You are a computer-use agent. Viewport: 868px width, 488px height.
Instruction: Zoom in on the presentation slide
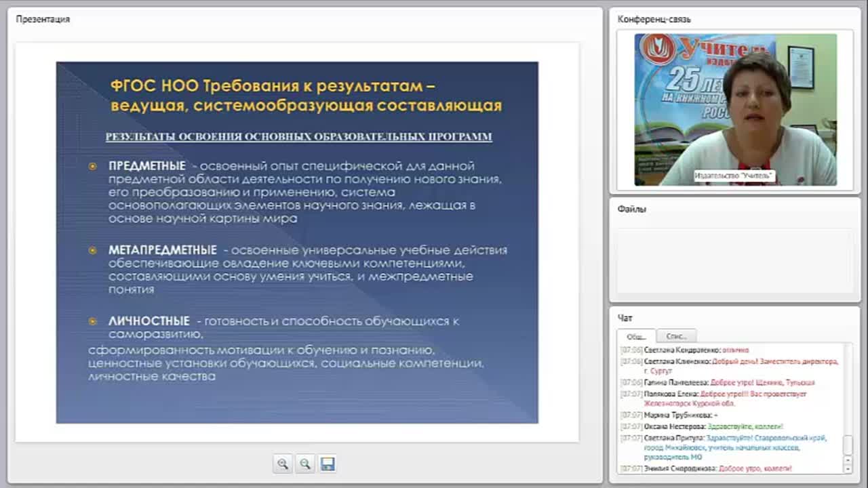click(x=283, y=464)
